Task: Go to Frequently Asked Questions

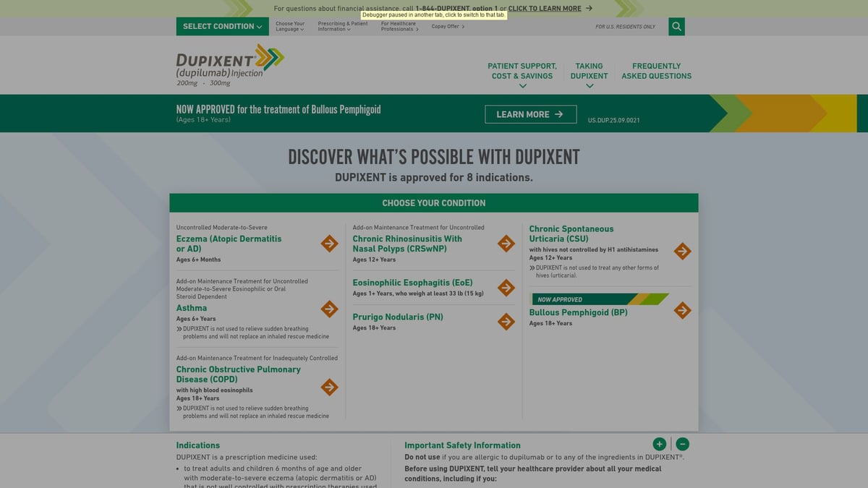Action: click(656, 71)
